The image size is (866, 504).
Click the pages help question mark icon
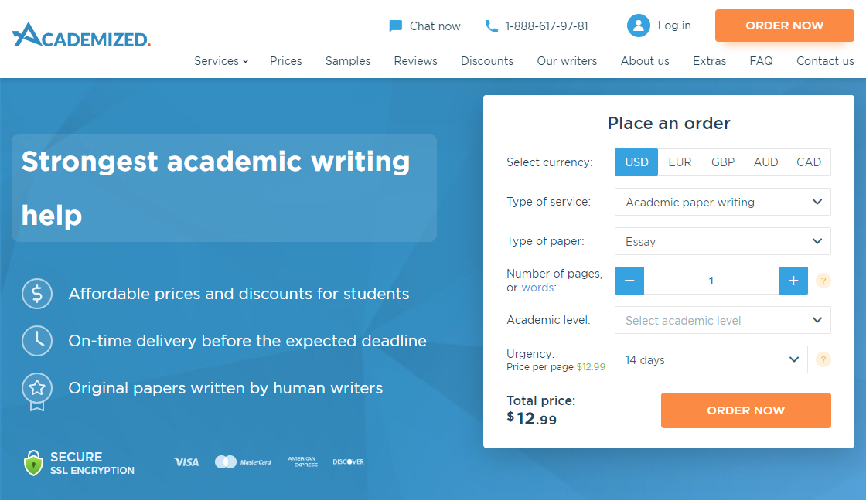pyautogui.click(x=823, y=281)
